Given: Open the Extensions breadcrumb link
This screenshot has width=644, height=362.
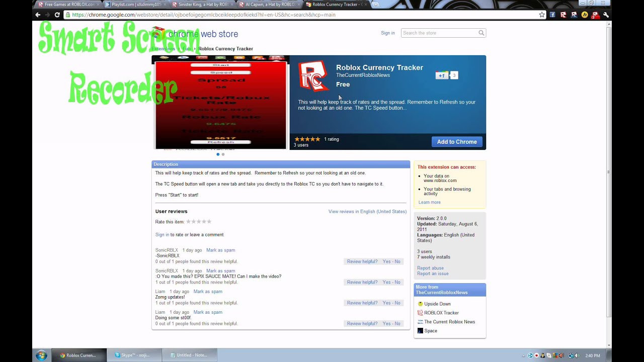Looking at the screenshot, I should click(163, 49).
